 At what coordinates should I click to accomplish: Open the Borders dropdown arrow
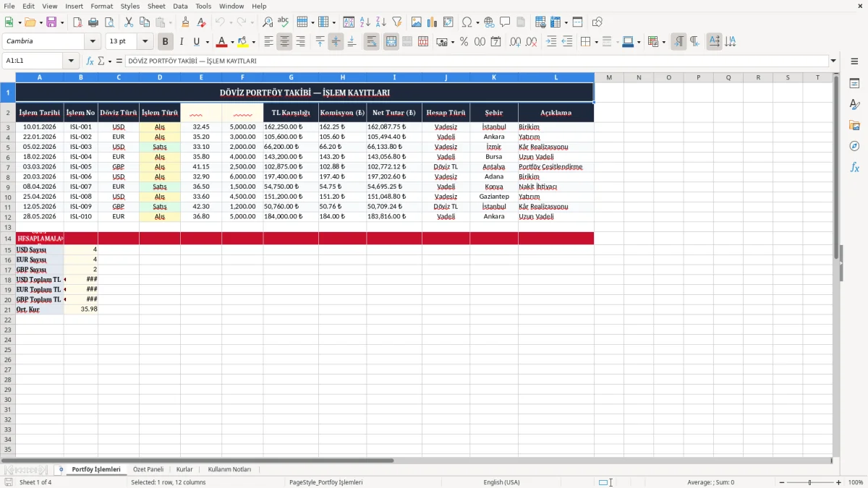(x=596, y=42)
